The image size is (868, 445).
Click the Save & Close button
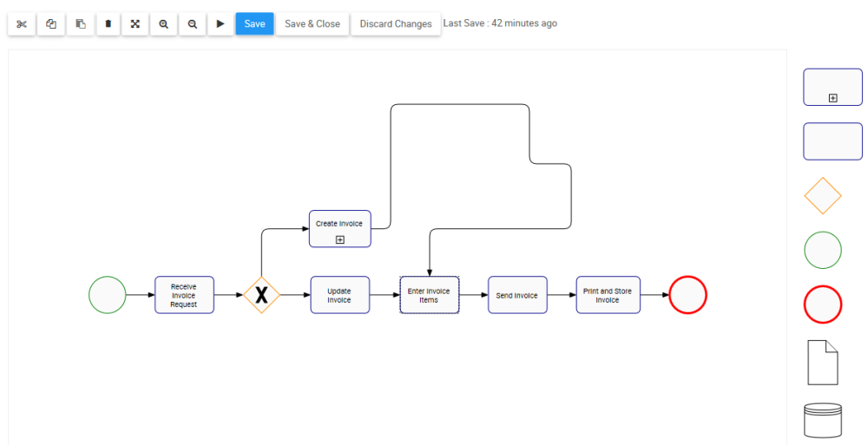point(312,24)
